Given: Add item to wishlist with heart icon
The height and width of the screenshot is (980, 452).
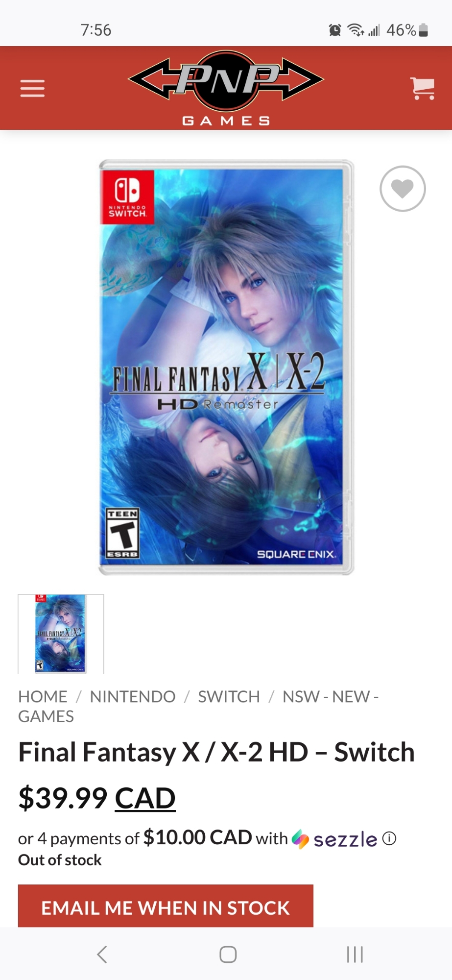Looking at the screenshot, I should [x=403, y=189].
